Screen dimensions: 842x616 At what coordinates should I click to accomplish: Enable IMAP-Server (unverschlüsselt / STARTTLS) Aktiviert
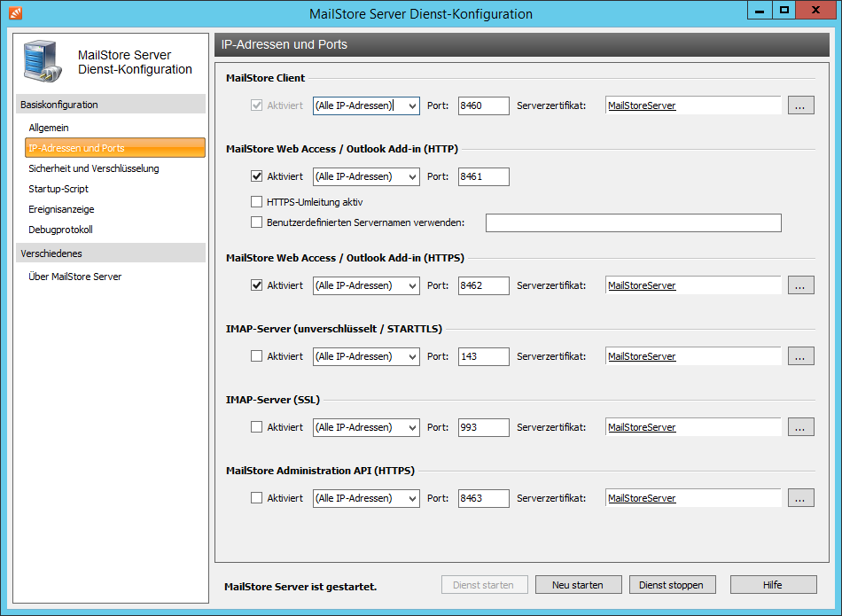tap(257, 356)
